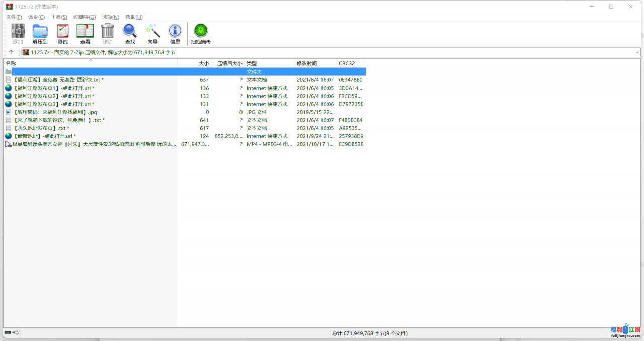Click the 解压到 (Extract to) icon
The width and height of the screenshot is (644, 341).
tap(40, 34)
